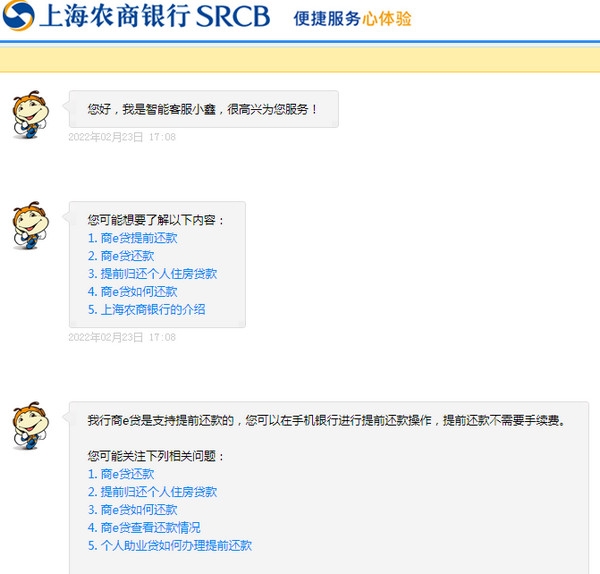Open the '商e贷提前还款' link

(x=132, y=238)
